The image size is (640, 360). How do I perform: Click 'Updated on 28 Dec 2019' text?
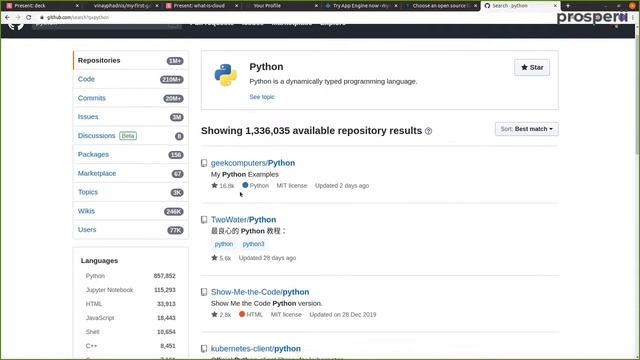(342, 314)
